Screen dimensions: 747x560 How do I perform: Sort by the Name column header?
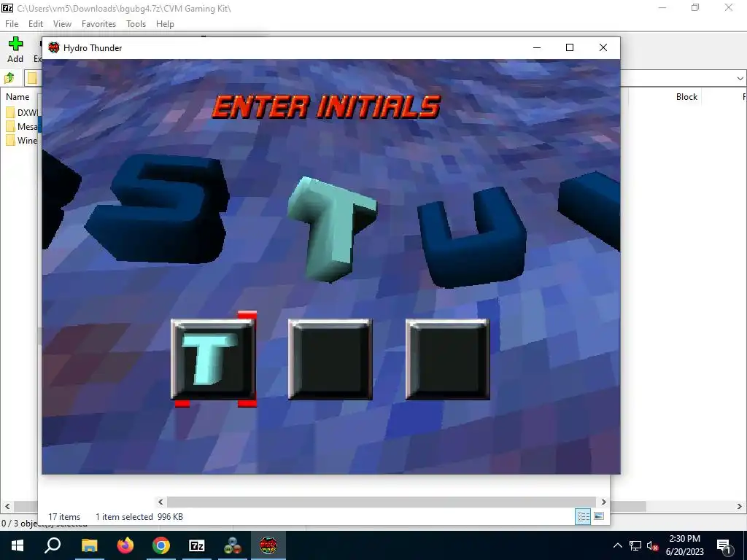(18, 97)
